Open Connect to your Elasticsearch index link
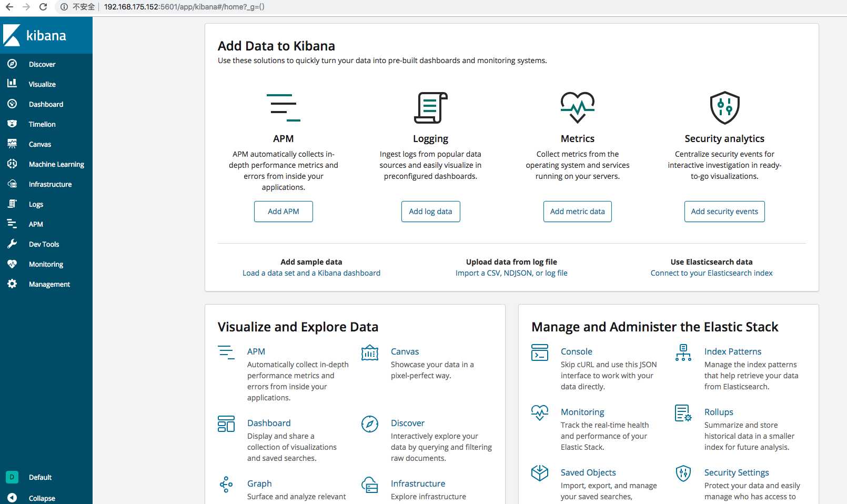 click(x=711, y=273)
